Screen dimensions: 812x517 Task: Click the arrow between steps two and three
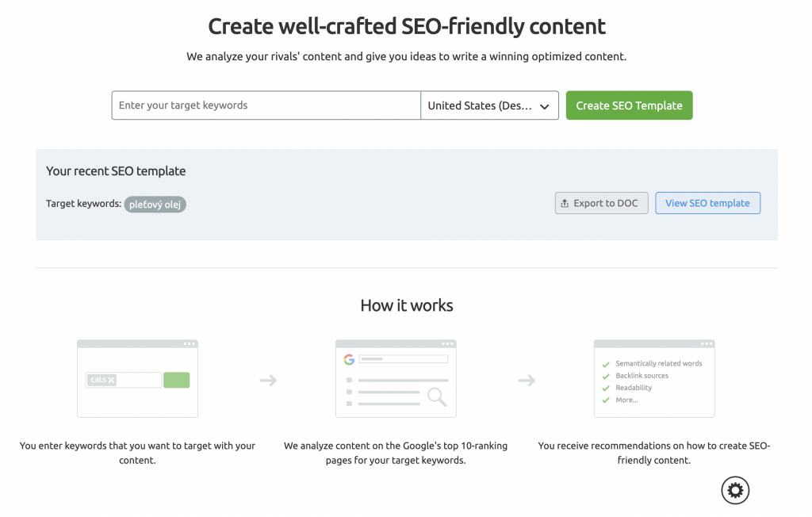click(x=527, y=381)
